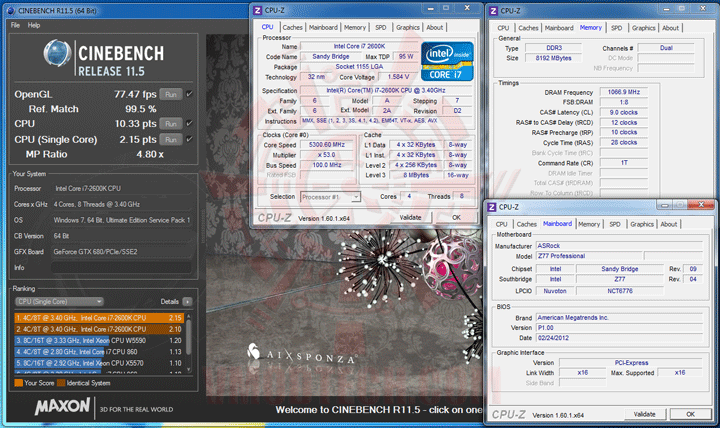Run the CPU (Single Core) benchmark

[x=171, y=140]
